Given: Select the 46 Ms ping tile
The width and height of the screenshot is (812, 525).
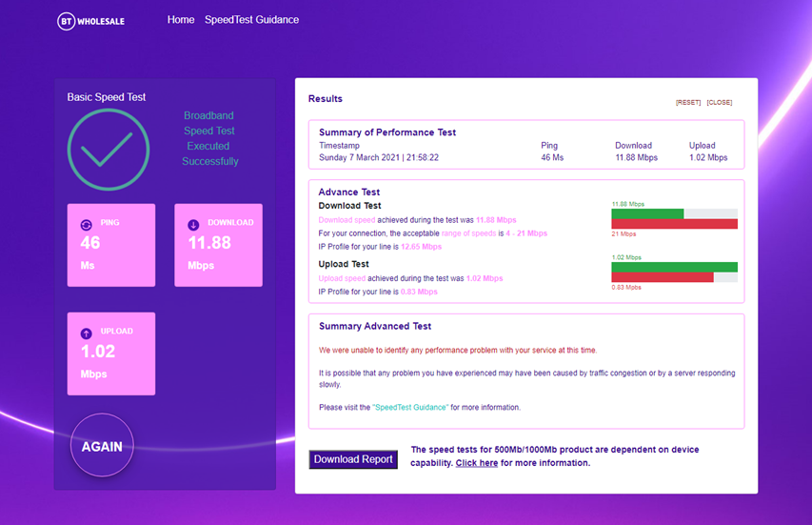Looking at the screenshot, I should coord(110,245).
